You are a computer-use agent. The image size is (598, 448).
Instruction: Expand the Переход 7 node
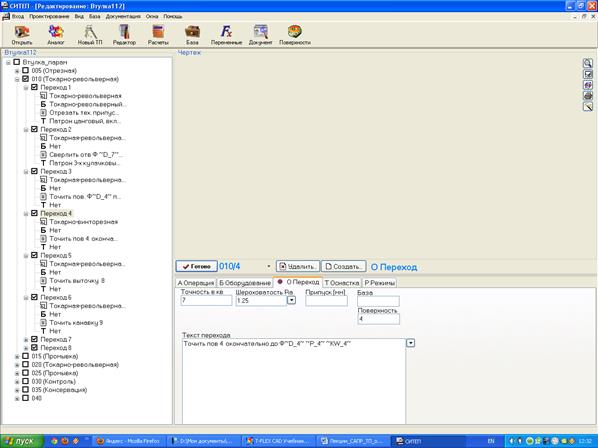(x=26, y=339)
